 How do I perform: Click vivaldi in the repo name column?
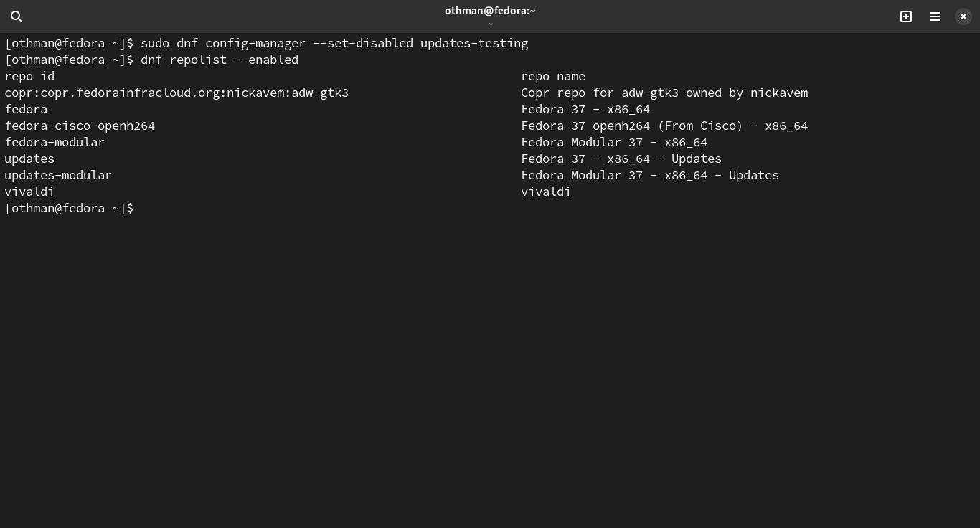[x=546, y=192]
